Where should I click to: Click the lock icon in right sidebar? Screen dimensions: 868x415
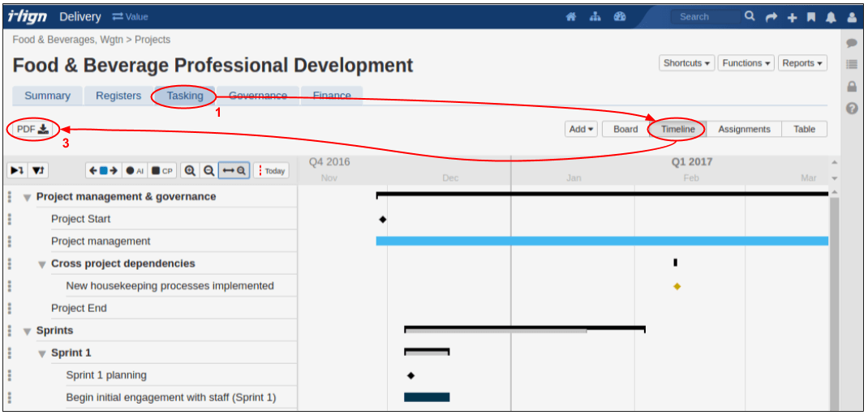pyautogui.click(x=852, y=87)
